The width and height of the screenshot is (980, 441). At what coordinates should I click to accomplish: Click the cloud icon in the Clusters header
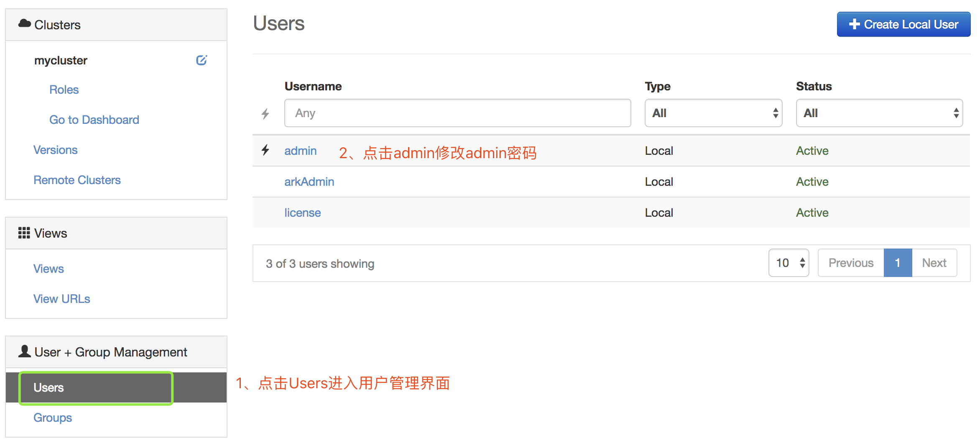(25, 23)
